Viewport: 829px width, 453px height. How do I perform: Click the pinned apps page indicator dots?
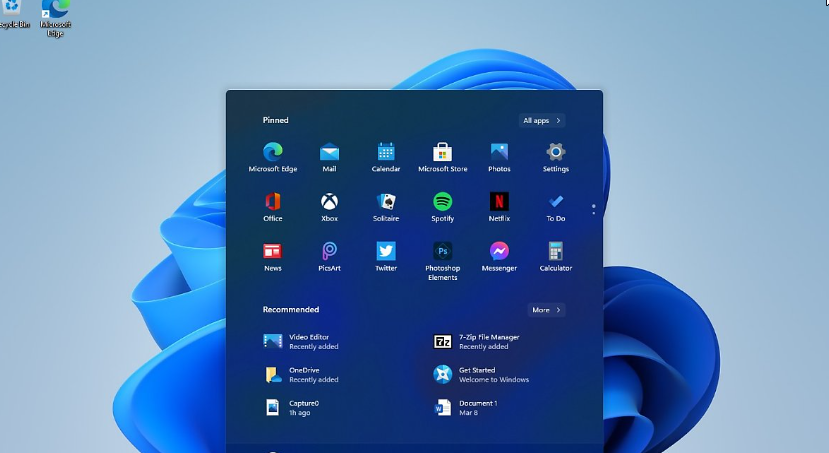594,209
